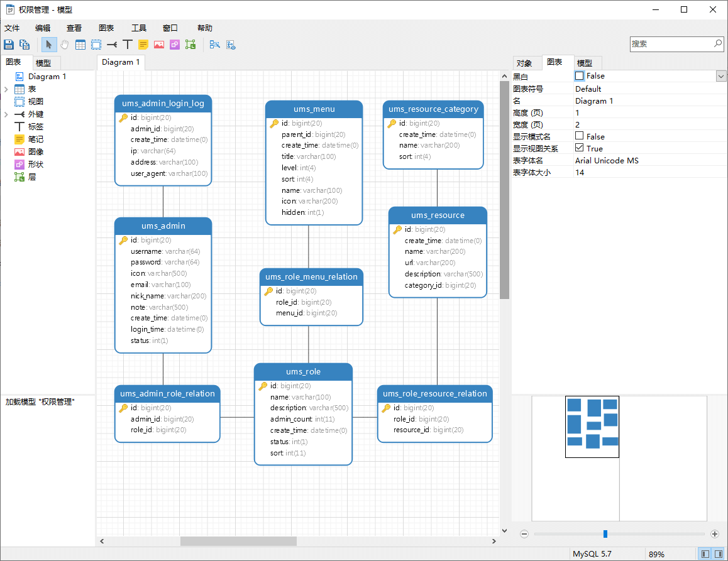Click key icon in ums_admin table
This screenshot has height=561, width=728.
(123, 241)
